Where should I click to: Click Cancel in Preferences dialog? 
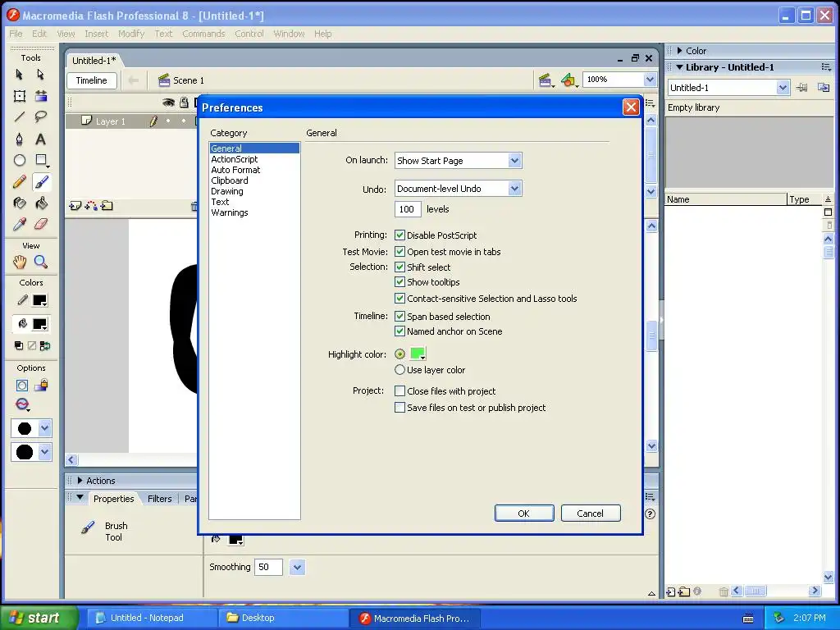click(591, 514)
